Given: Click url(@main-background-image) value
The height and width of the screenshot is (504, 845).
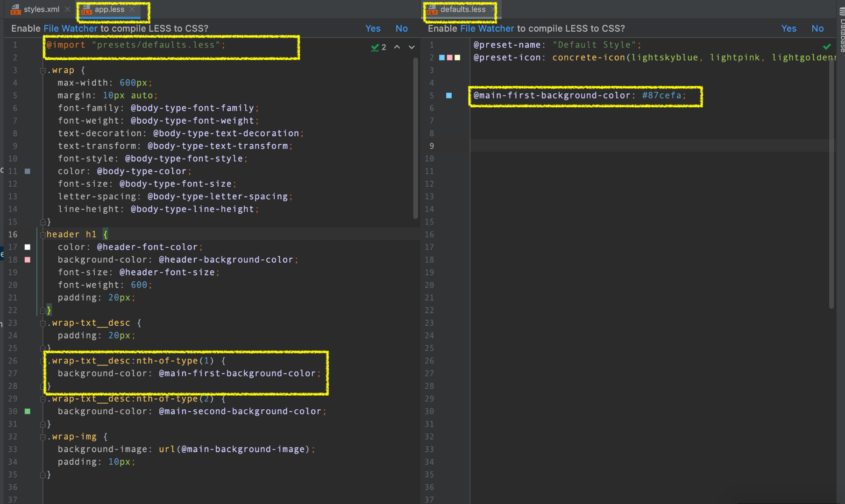Looking at the screenshot, I should 234,449.
